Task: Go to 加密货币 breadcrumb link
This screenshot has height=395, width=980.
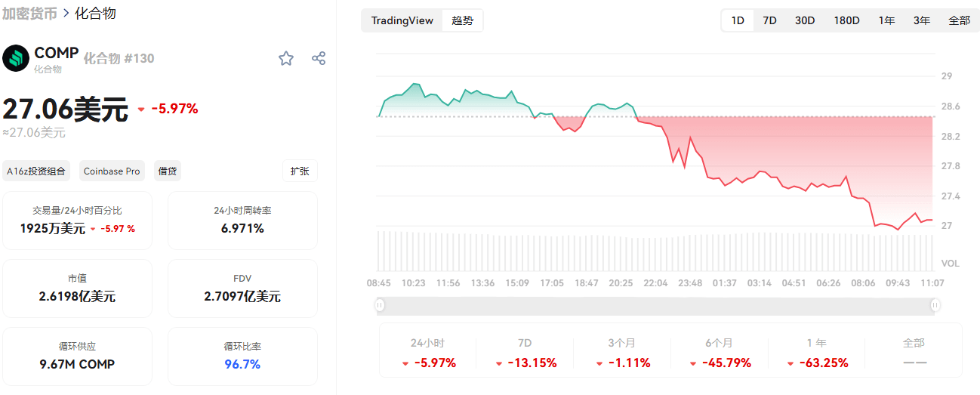Action: coord(30,13)
